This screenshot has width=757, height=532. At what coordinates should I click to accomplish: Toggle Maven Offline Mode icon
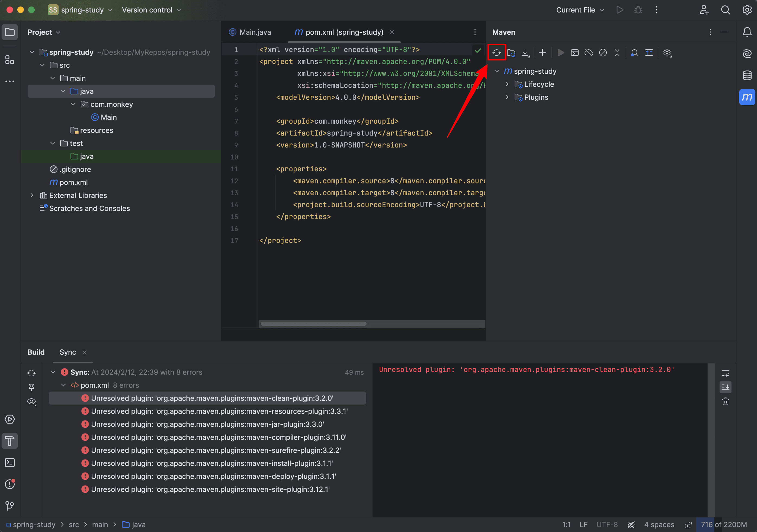589,53
